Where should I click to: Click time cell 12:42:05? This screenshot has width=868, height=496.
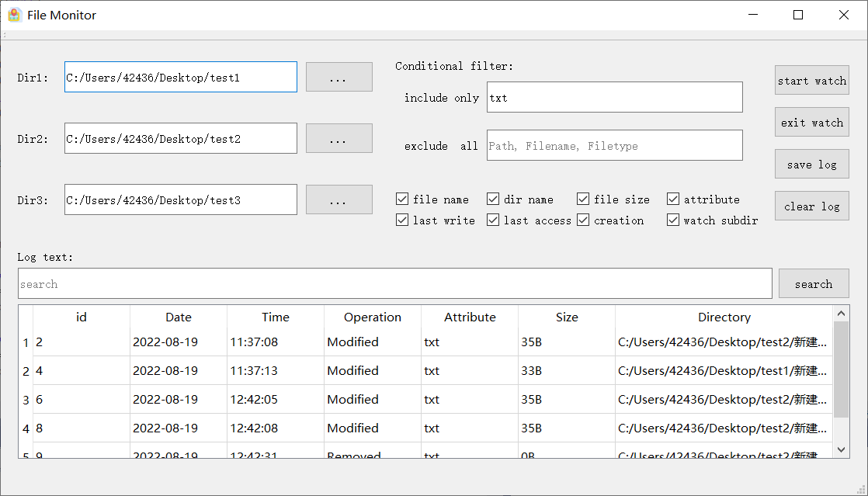[x=276, y=400]
